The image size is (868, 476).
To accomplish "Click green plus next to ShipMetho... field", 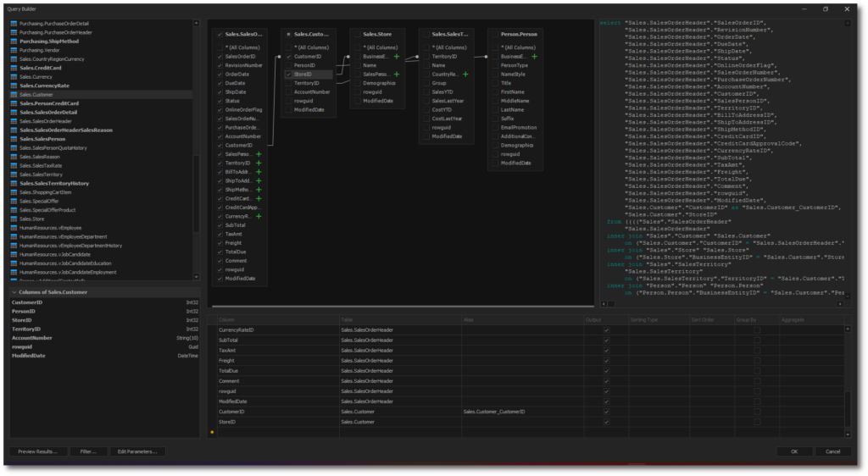I will pyautogui.click(x=259, y=190).
